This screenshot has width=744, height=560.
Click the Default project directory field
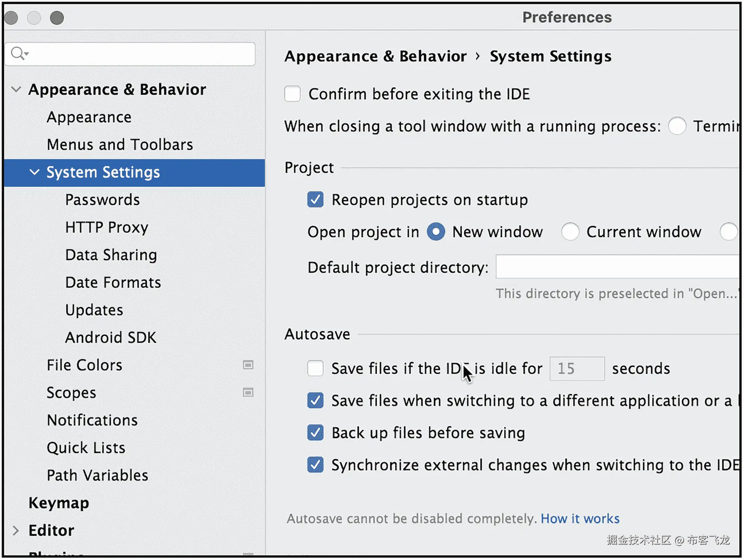[x=617, y=267]
